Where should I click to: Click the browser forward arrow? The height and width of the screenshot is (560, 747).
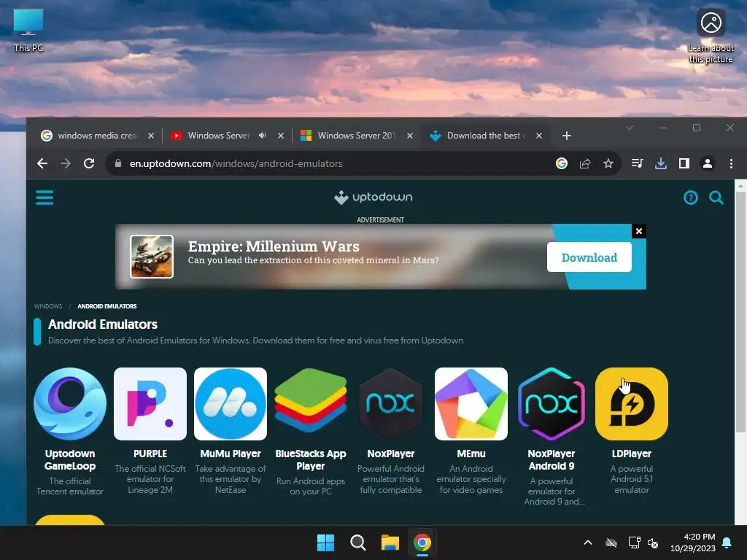click(66, 163)
